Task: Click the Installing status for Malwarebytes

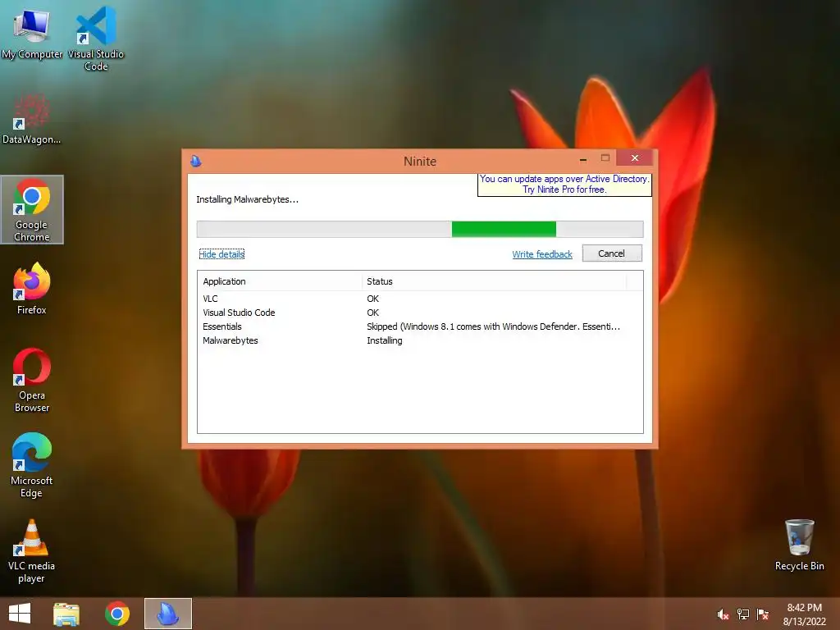Action: [385, 340]
